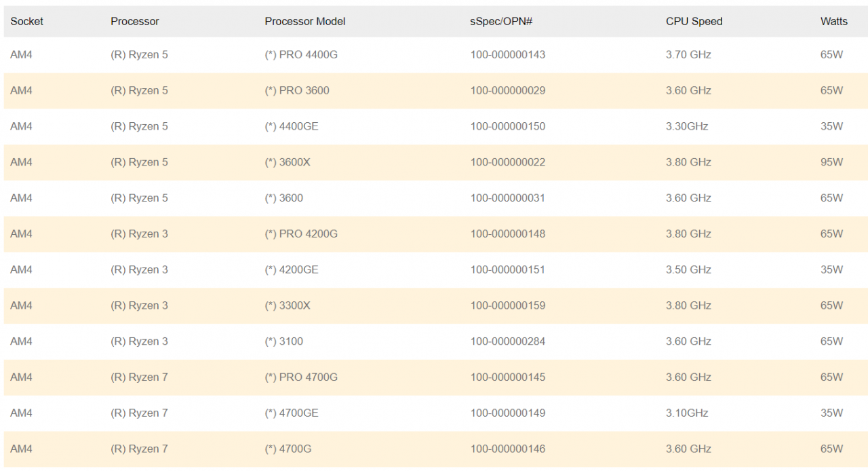The image size is (868, 471).
Task: Select the (*) 3600 model cell
Action: (x=284, y=198)
